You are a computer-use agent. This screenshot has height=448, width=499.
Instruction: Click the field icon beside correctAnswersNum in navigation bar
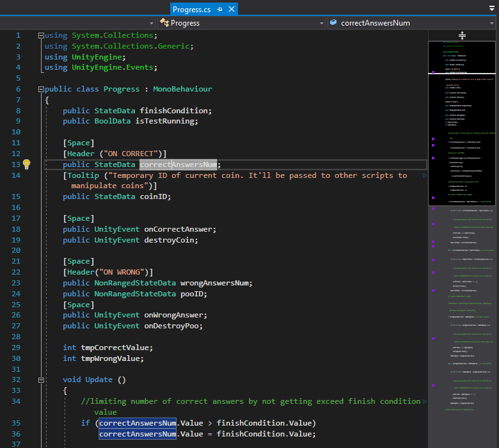coord(333,22)
